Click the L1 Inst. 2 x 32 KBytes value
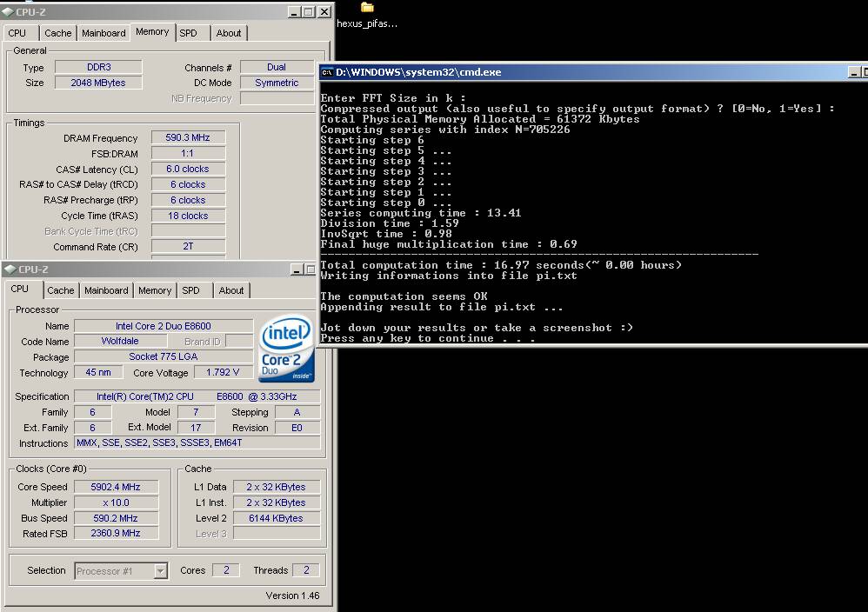 pyautogui.click(x=277, y=502)
